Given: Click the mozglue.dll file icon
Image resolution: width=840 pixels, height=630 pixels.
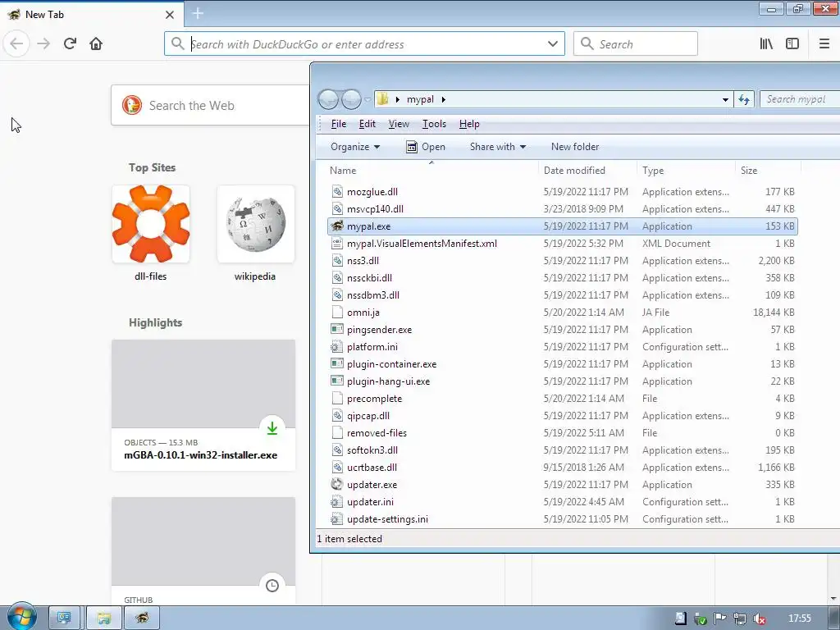Looking at the screenshot, I should [x=337, y=192].
